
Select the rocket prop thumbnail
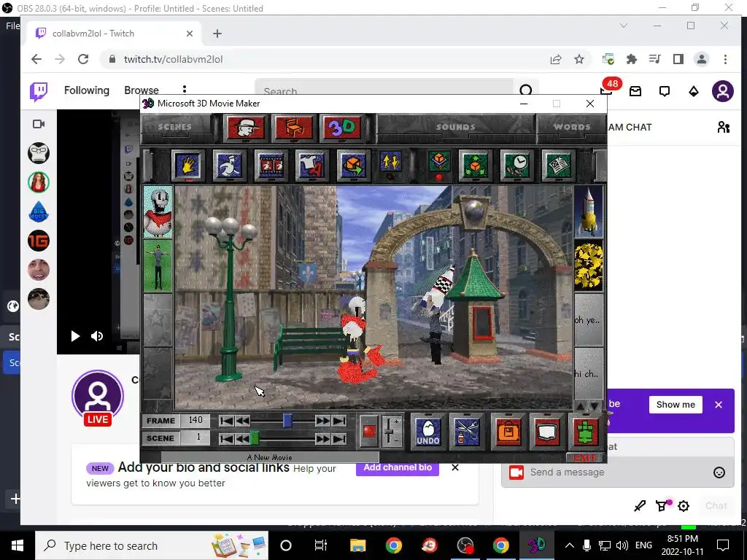tap(589, 211)
